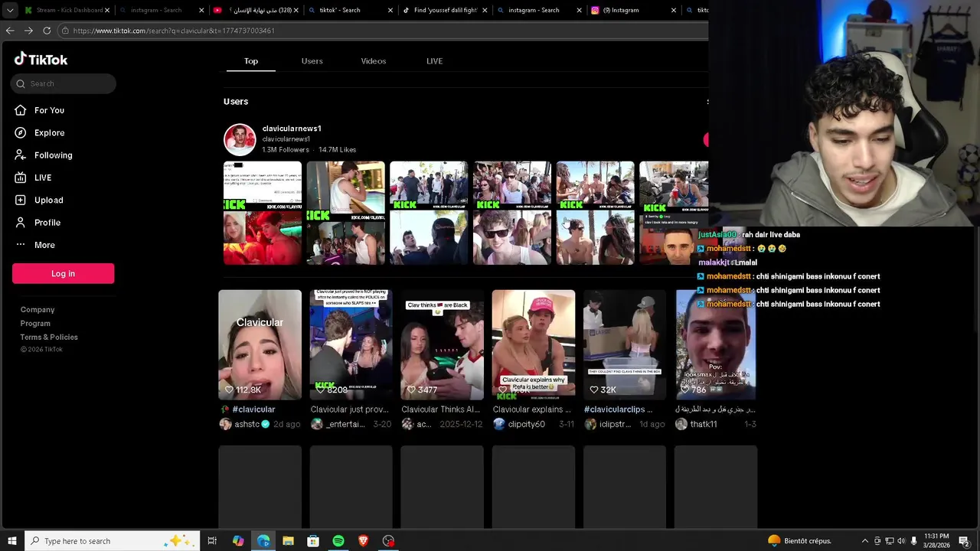The image size is (980, 551).
Task: Reload the TikTok page
Action: (47, 31)
